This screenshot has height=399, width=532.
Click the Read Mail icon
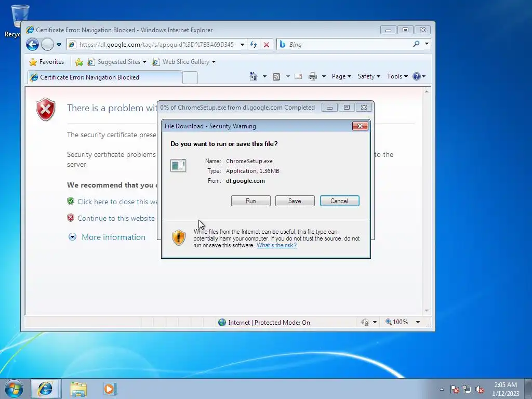(x=298, y=76)
